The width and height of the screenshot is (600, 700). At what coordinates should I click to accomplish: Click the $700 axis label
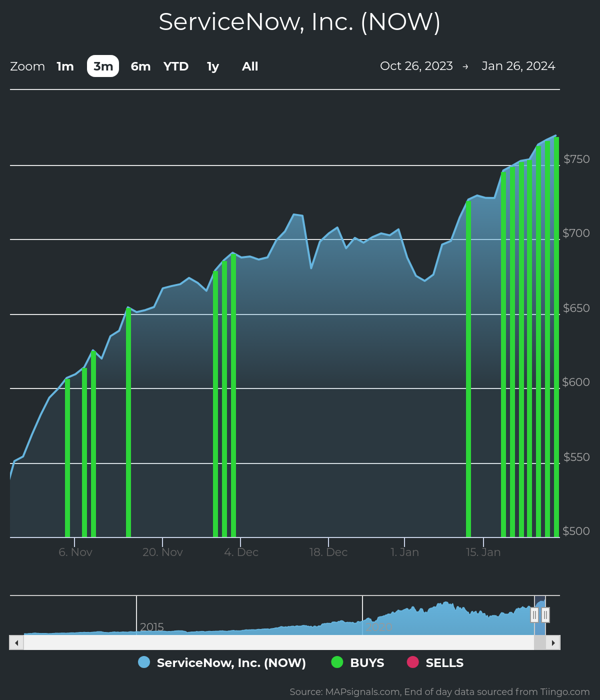(x=576, y=233)
